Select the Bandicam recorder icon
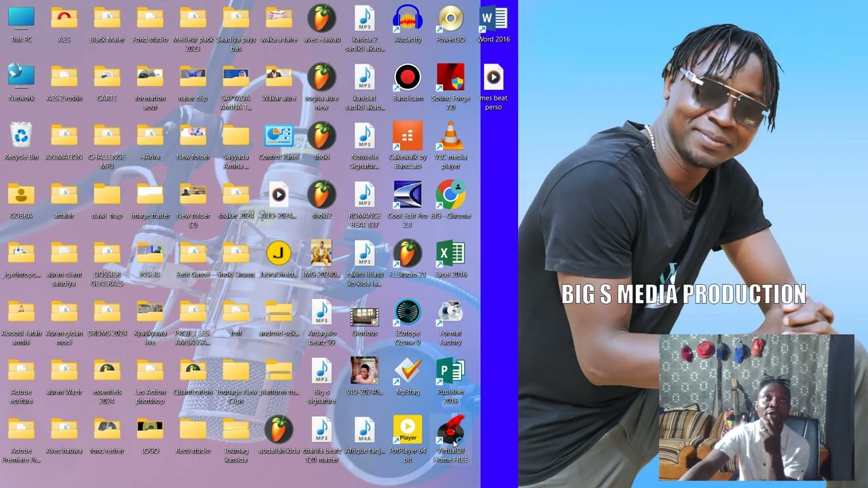868x488 pixels. point(408,77)
